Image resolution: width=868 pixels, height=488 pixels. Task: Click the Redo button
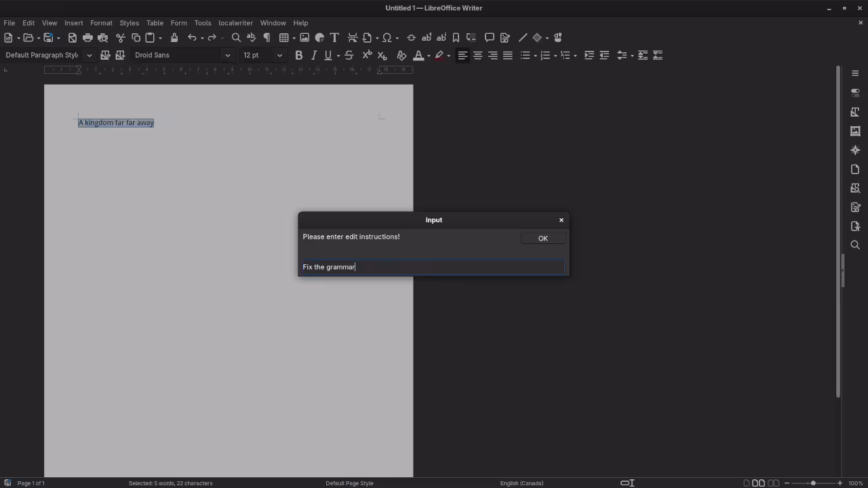click(x=212, y=37)
